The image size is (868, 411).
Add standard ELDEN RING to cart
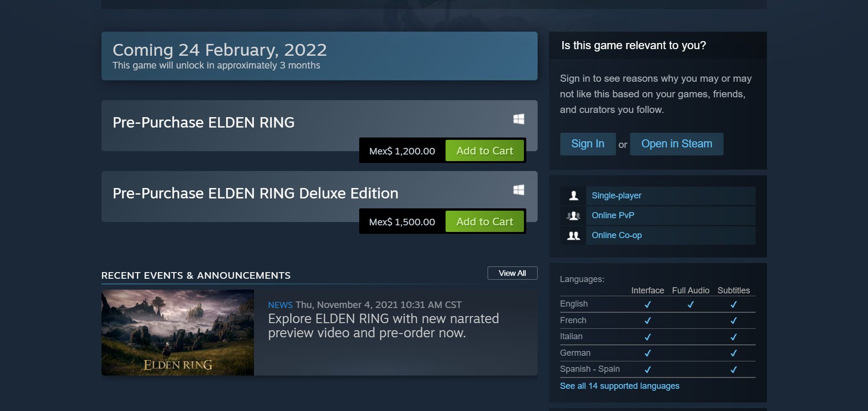click(x=484, y=151)
